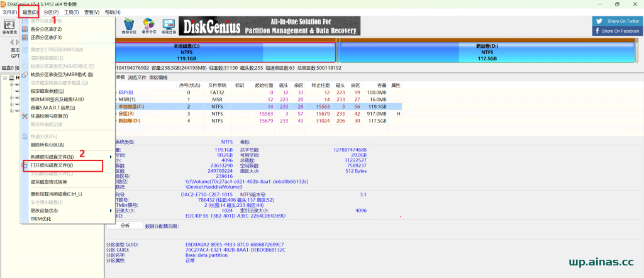Screen dimensions: 644x278
Task: Click the 坏道检测与修复 wrench icon
Action: click(25, 116)
